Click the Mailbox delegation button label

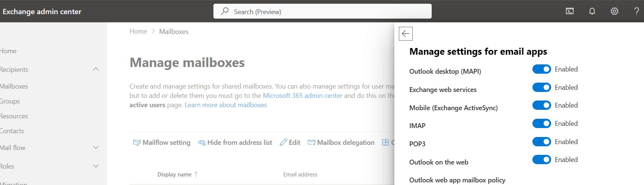click(346, 143)
